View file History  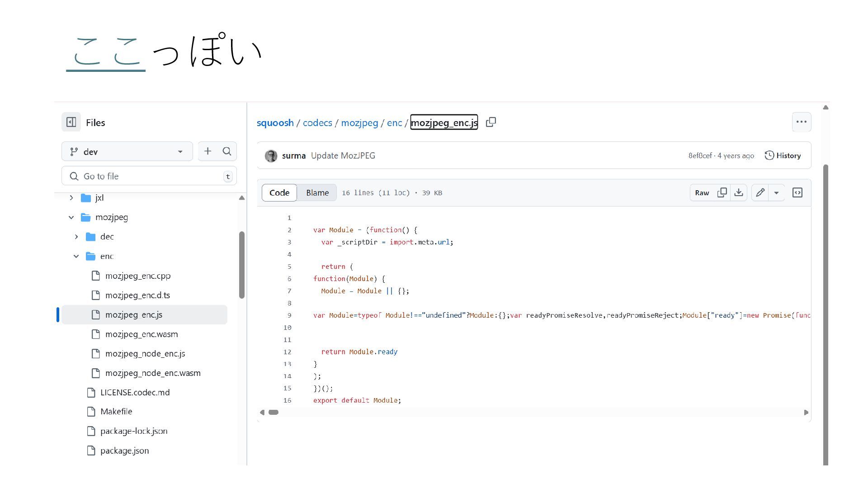click(783, 155)
